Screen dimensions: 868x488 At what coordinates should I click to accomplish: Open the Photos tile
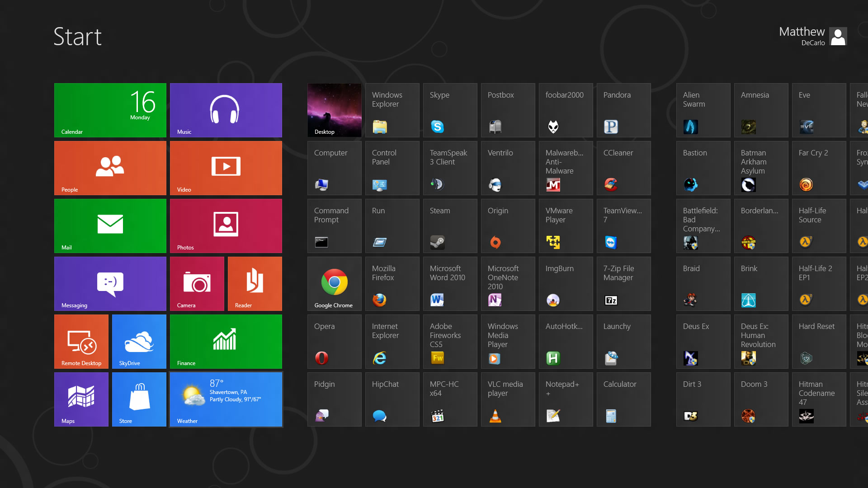(x=226, y=226)
